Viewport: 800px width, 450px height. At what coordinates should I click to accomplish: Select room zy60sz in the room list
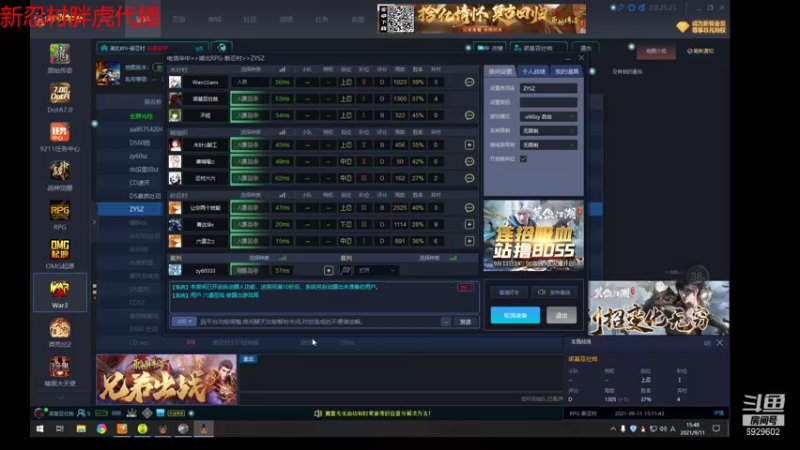pyautogui.click(x=138, y=156)
